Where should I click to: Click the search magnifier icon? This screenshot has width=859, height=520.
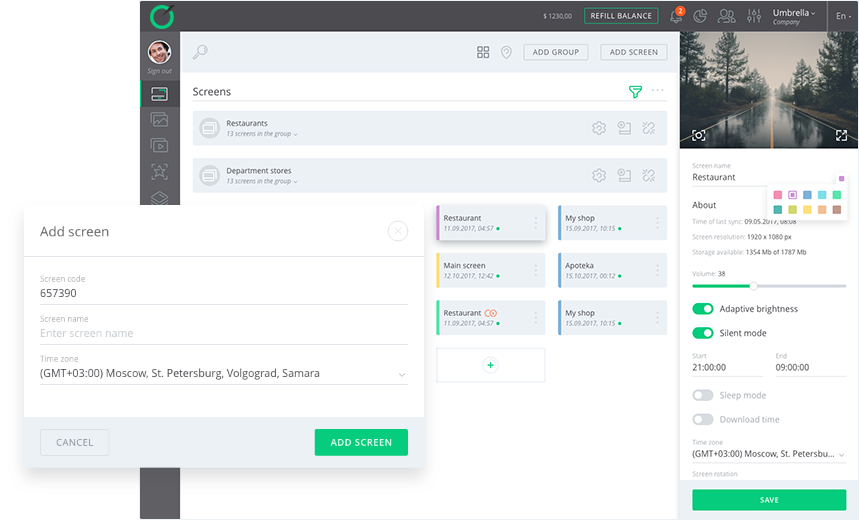pos(200,52)
